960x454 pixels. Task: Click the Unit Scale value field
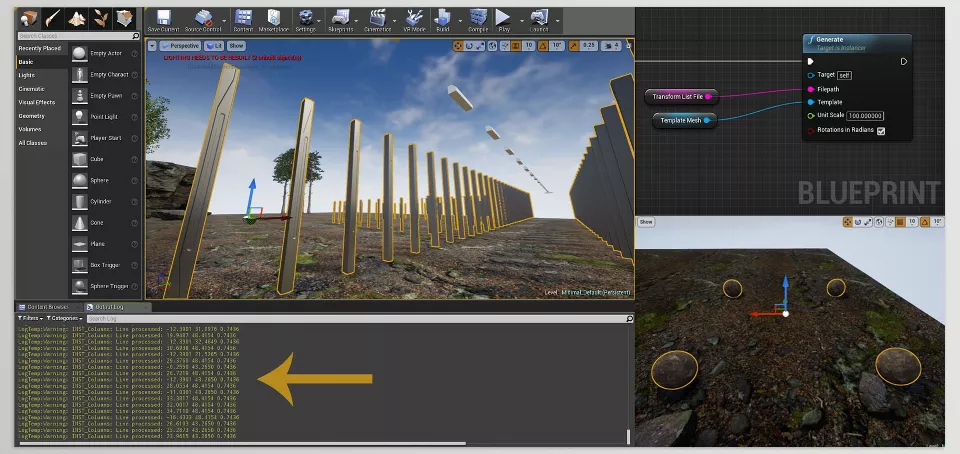pyautogui.click(x=865, y=116)
